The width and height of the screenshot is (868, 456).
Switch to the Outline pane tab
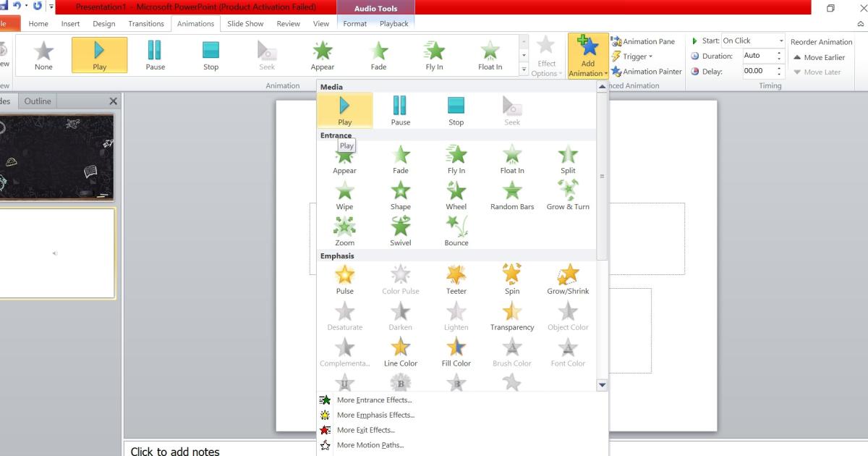pyautogui.click(x=38, y=101)
